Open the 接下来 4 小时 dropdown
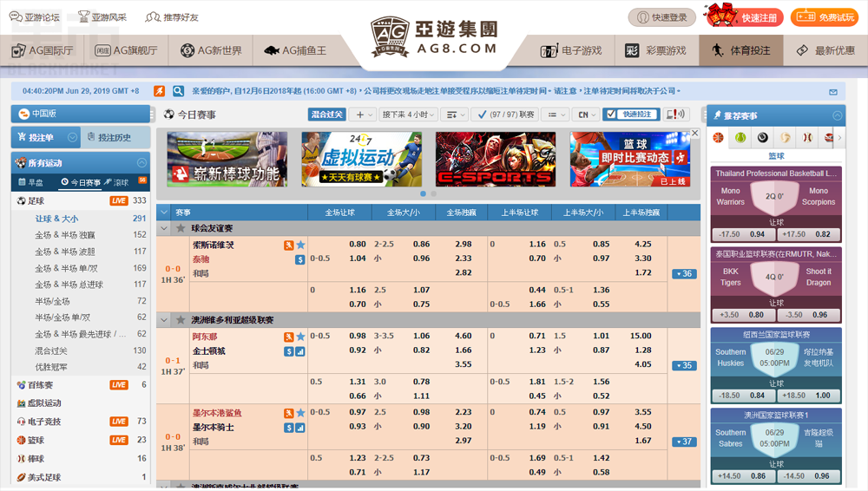 (409, 115)
